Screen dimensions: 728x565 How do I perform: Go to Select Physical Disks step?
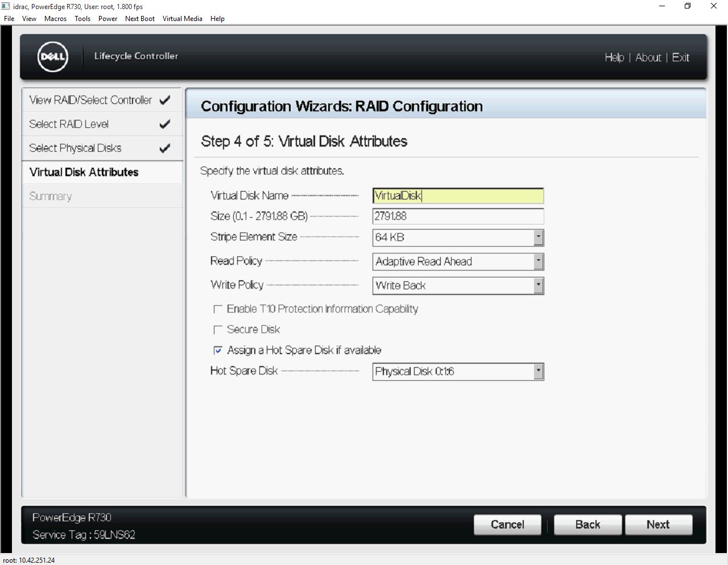tap(102, 148)
